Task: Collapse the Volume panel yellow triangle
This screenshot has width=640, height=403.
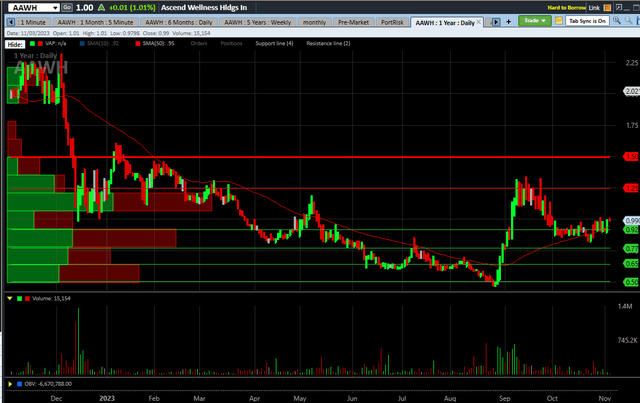Action: coord(10,298)
